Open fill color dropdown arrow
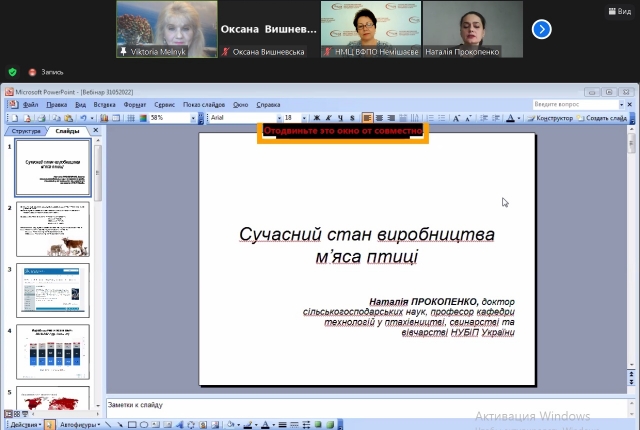This screenshot has height=430, width=640. click(x=238, y=425)
